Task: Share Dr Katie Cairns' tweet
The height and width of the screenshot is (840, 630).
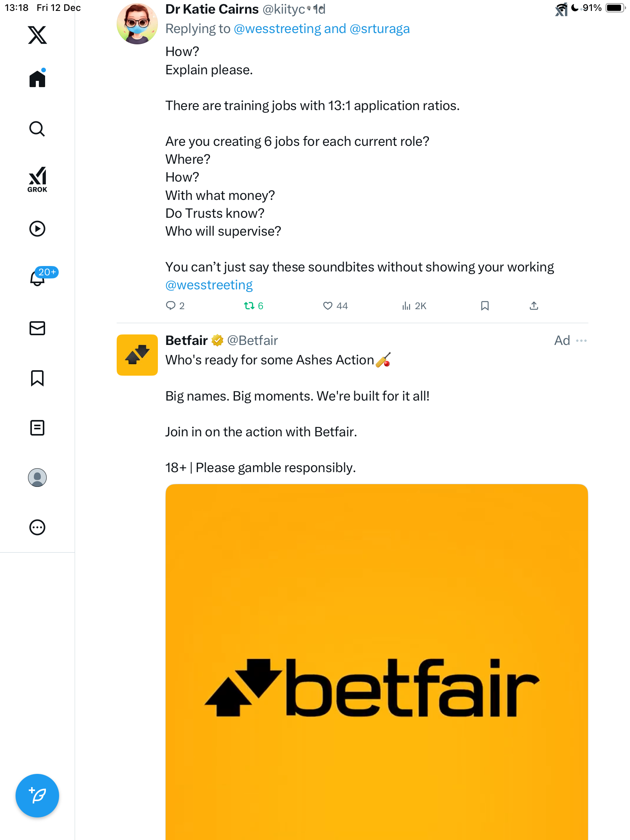Action: tap(534, 306)
